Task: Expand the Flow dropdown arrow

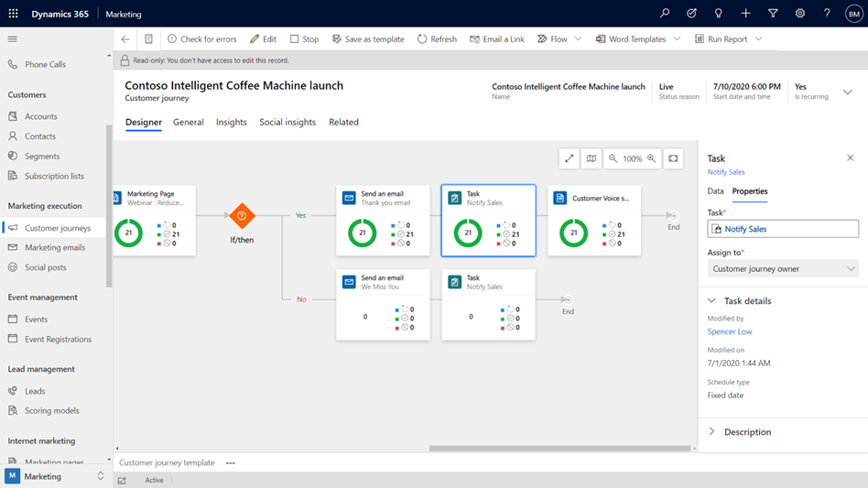Action: (578, 38)
